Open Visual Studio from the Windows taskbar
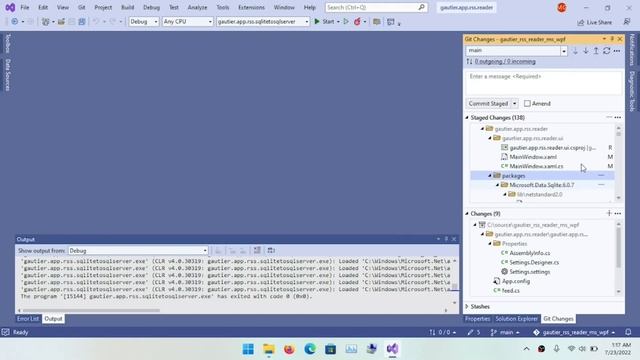Screen dimensions: 640x360 click(392, 349)
